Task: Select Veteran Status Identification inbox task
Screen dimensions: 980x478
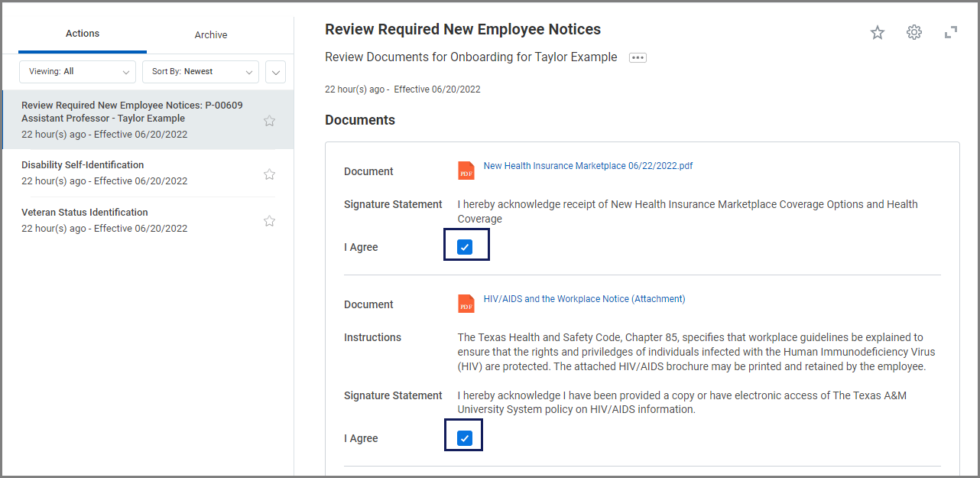Action: (85, 213)
